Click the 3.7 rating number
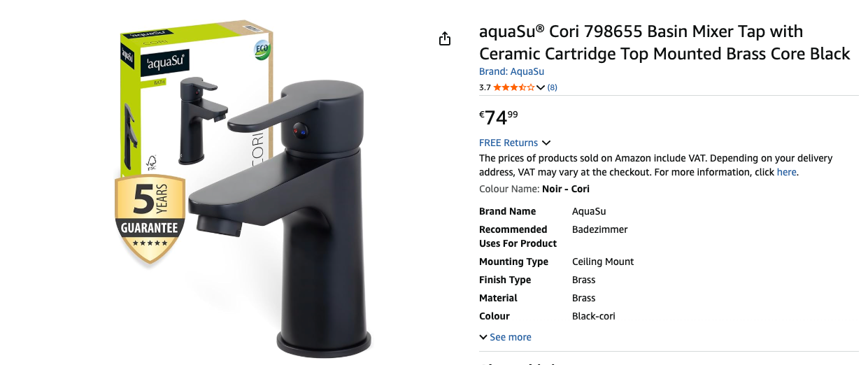 (x=485, y=87)
